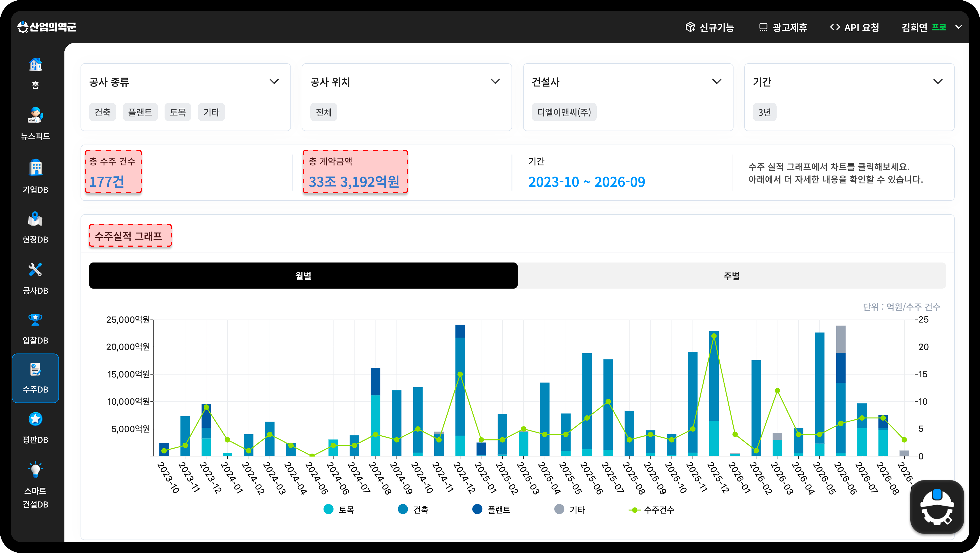980x553 pixels.
Task: Click the 건축 filter chip
Action: click(x=102, y=112)
